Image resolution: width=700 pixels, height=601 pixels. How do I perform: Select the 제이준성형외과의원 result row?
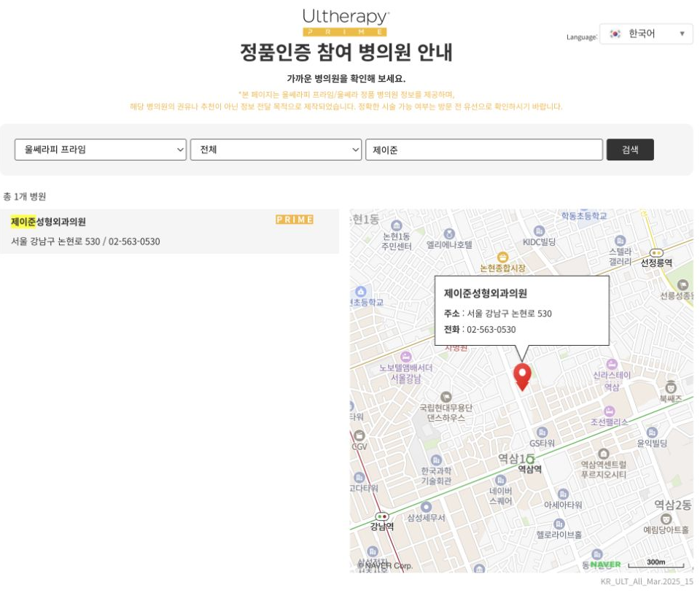[x=169, y=231]
